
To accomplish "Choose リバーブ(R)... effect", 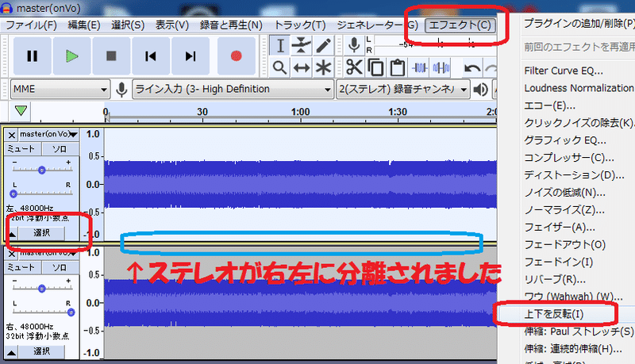I will click(555, 279).
